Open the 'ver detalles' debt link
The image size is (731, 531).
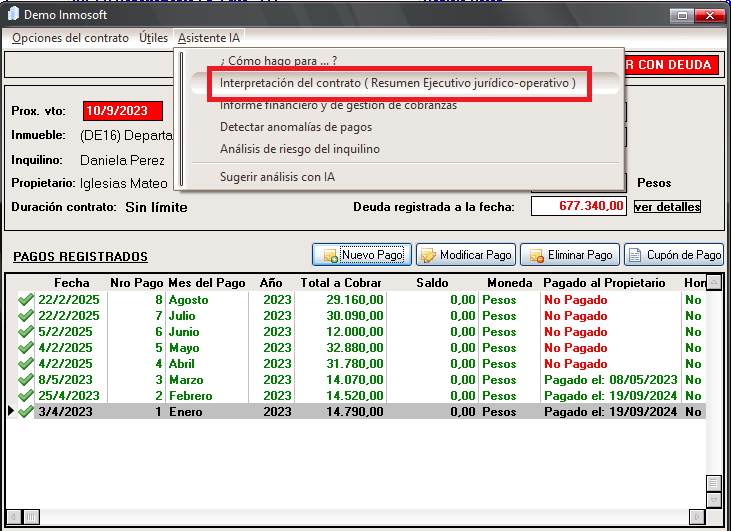pos(667,207)
